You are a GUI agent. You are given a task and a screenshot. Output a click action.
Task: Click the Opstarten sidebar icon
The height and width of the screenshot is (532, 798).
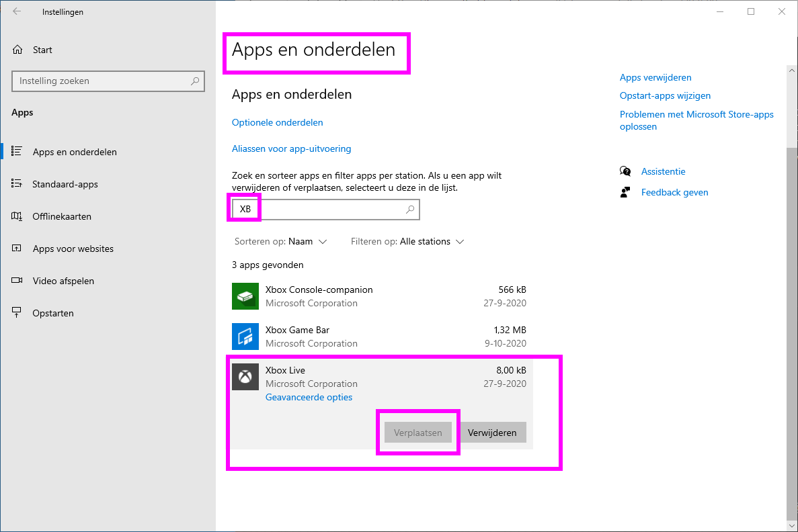point(17,312)
